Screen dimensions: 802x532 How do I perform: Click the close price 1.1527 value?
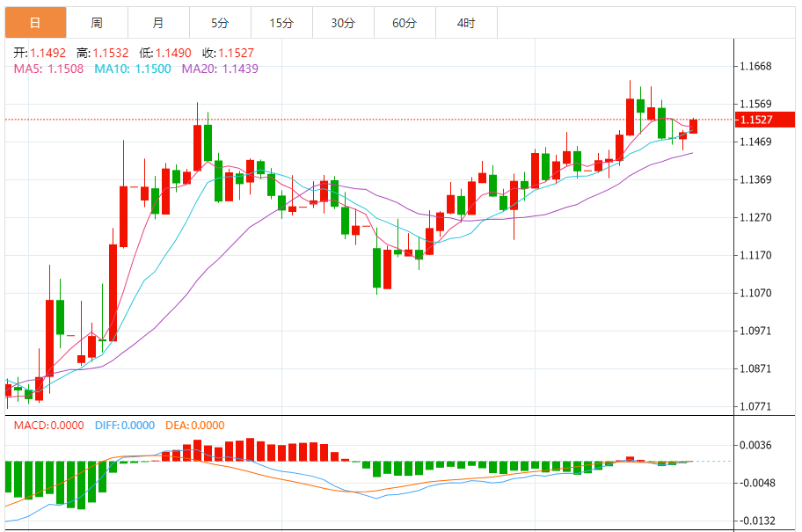236,53
